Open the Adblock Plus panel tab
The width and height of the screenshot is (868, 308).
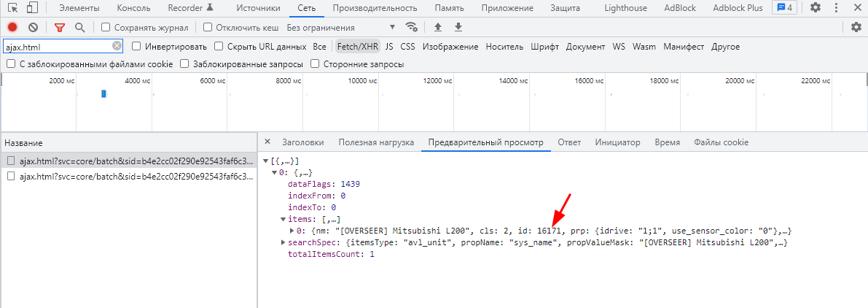pos(738,8)
